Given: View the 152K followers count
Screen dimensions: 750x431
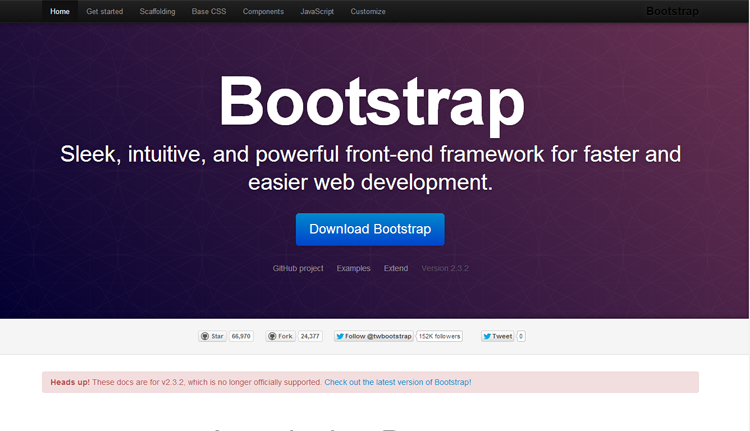Looking at the screenshot, I should [440, 336].
